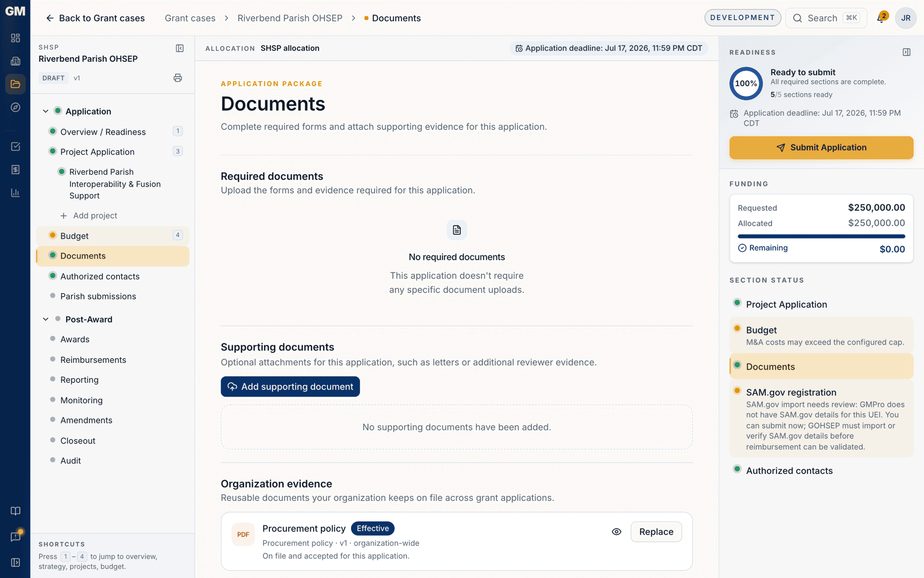Replace the Procurement policy document

(656, 532)
